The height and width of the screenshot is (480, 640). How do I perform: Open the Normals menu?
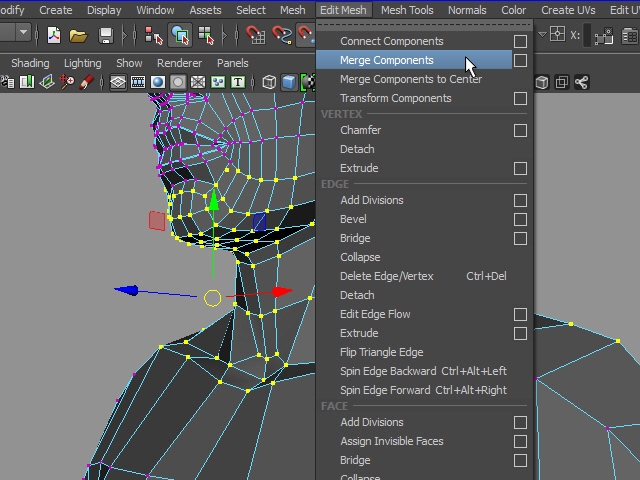click(467, 10)
